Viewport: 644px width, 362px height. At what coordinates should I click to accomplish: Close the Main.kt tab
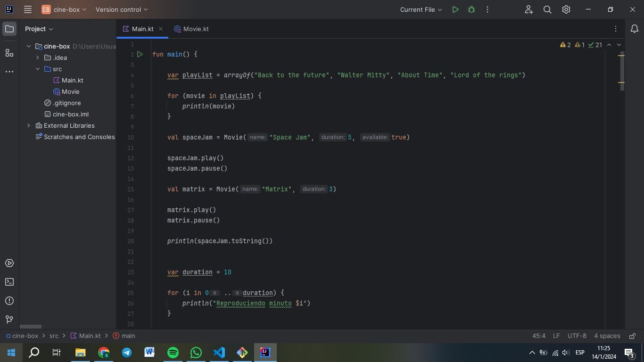(161, 29)
